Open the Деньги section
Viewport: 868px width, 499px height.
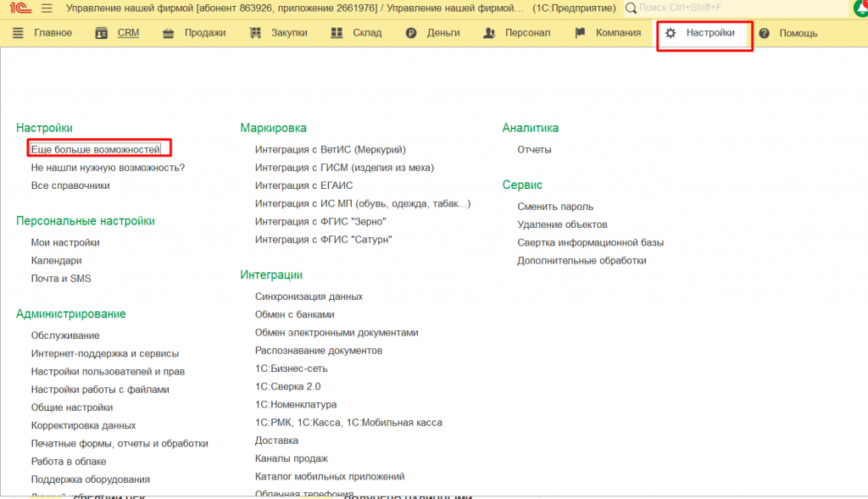click(x=443, y=33)
